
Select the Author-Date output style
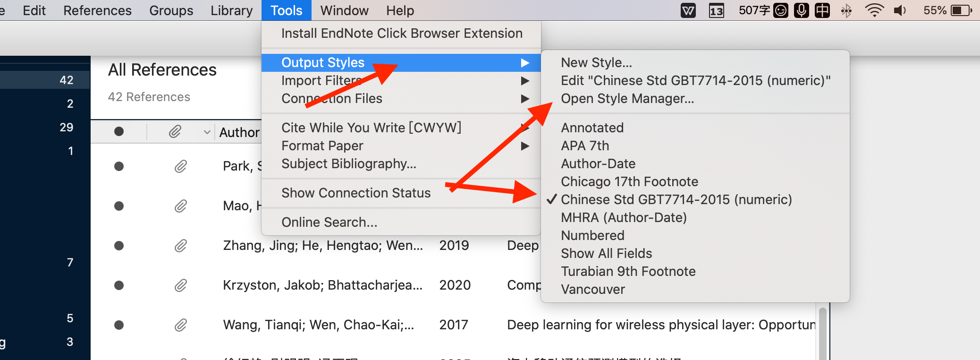tap(695, 163)
